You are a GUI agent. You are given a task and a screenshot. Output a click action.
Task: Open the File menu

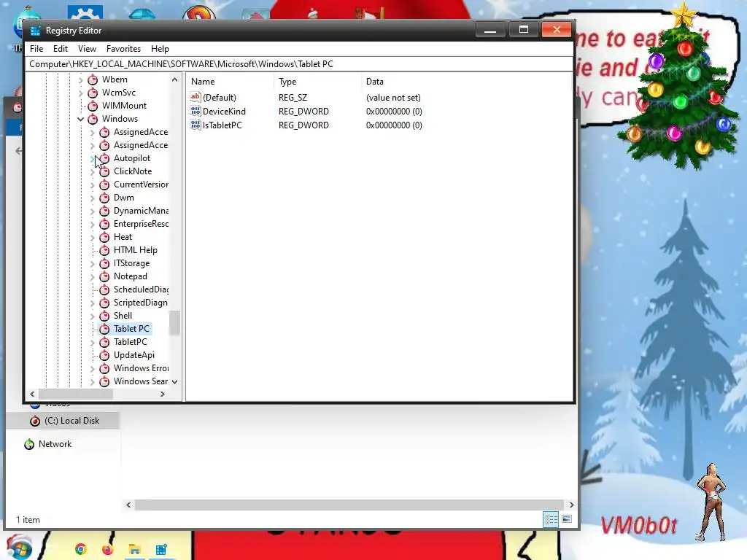point(36,49)
